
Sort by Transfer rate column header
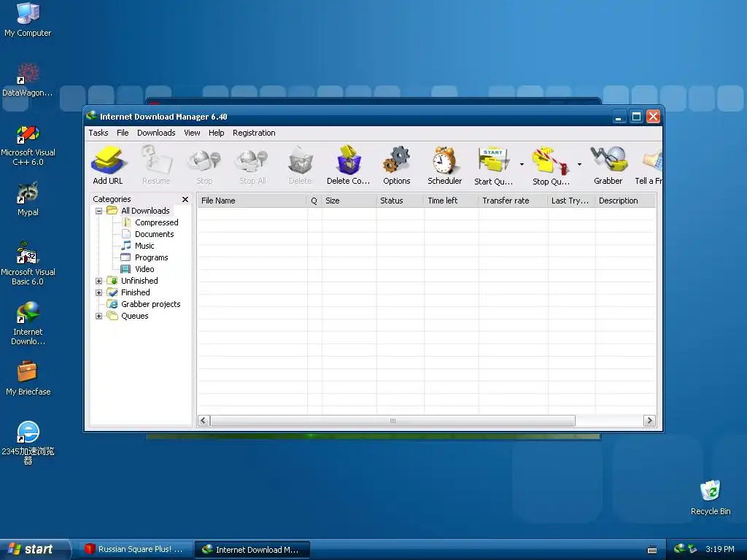513,201
